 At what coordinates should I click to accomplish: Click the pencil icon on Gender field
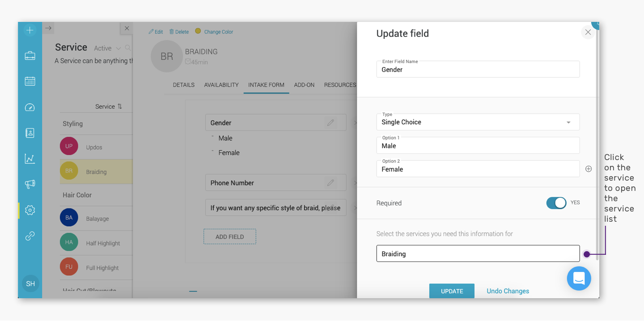click(x=330, y=122)
